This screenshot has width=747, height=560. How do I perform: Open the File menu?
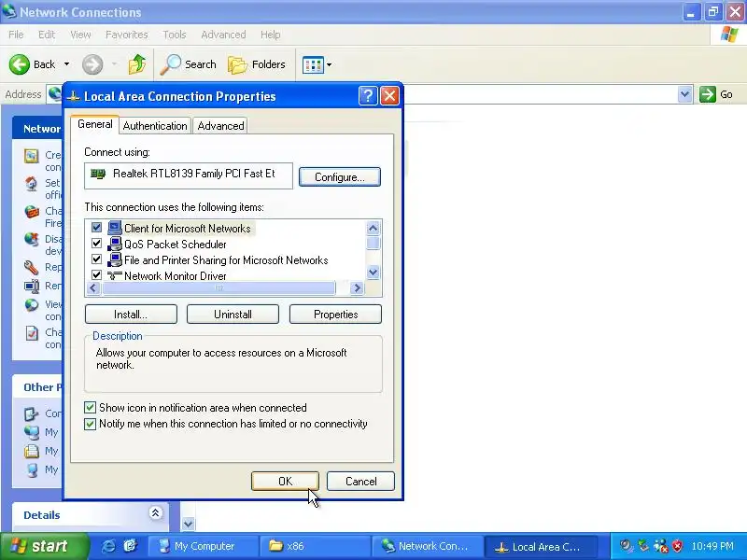click(16, 35)
